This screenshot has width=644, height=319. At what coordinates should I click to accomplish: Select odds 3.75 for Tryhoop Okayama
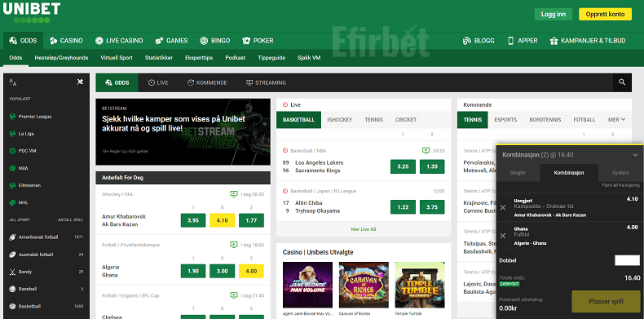tap(432, 206)
